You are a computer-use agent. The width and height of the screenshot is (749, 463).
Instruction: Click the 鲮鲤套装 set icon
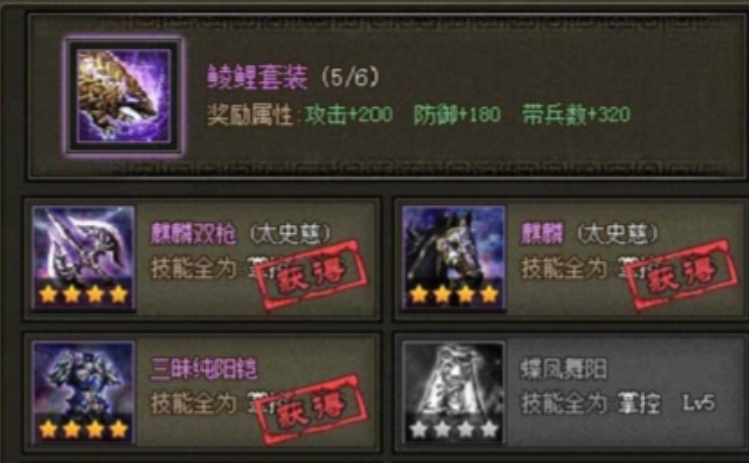(x=124, y=96)
